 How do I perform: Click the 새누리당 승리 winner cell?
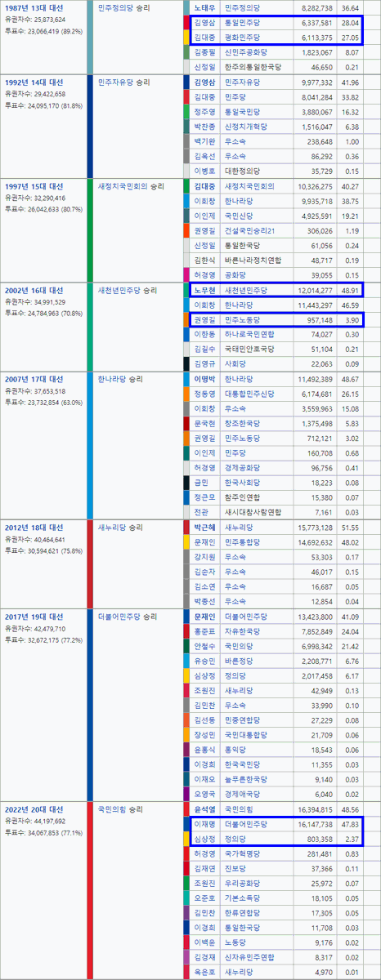click(x=119, y=528)
